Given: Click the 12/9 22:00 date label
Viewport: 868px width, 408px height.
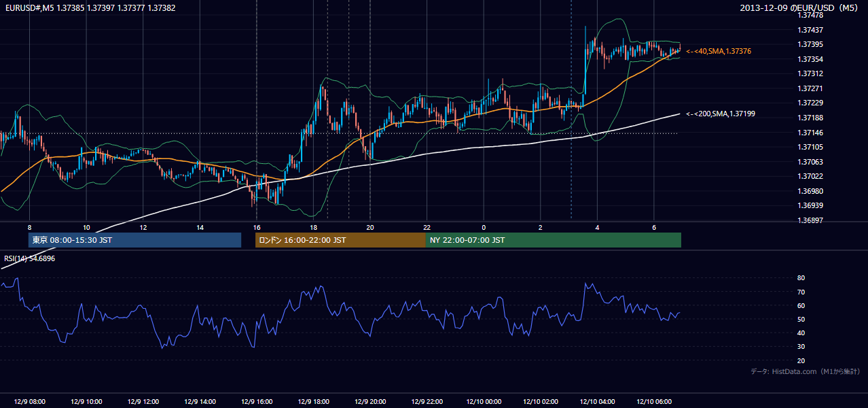Looking at the screenshot, I should 427,402.
